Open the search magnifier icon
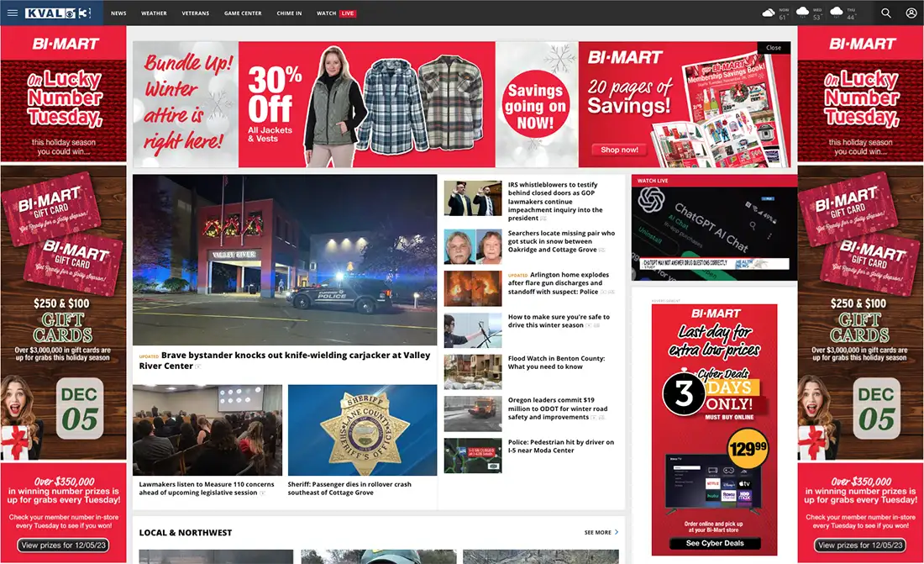The image size is (924, 564). (885, 13)
